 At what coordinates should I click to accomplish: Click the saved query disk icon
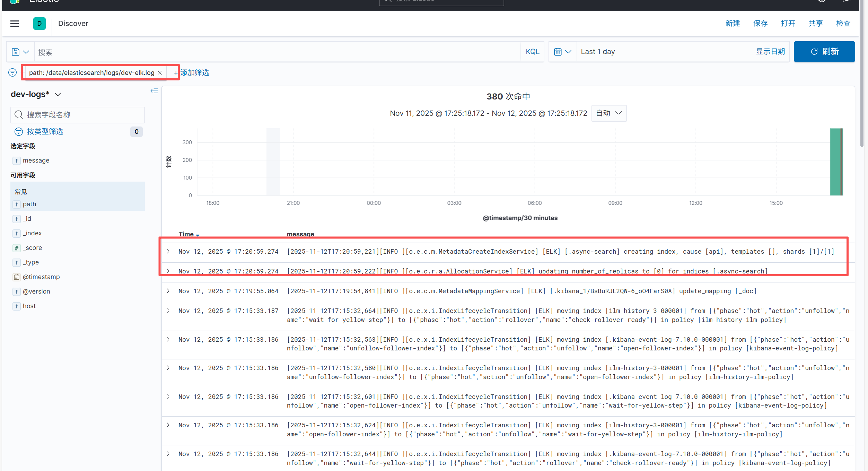tap(16, 52)
